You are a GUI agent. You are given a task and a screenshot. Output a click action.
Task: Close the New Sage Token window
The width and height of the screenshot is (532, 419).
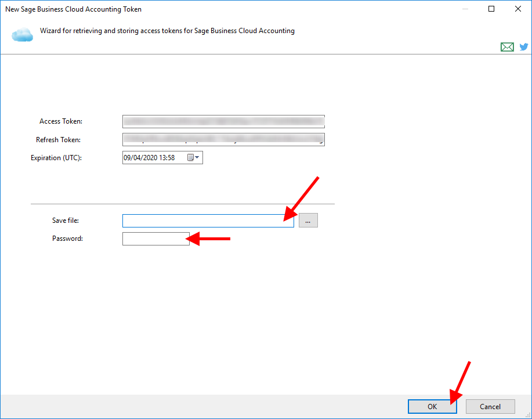point(517,9)
